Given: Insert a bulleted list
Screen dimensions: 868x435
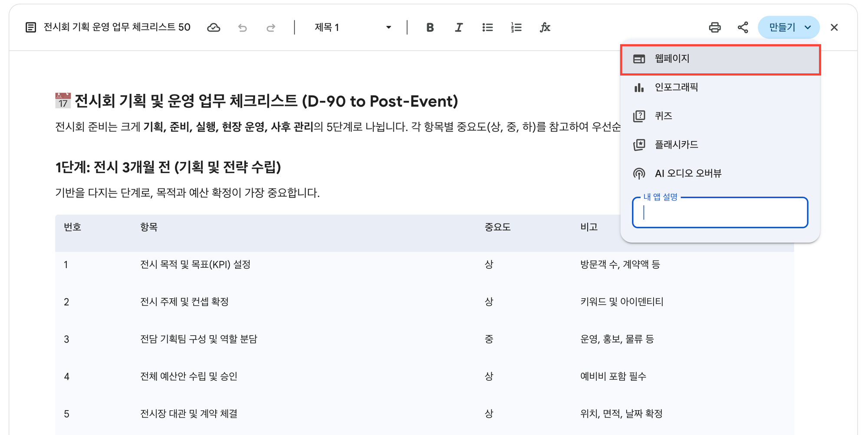Looking at the screenshot, I should click(x=487, y=28).
